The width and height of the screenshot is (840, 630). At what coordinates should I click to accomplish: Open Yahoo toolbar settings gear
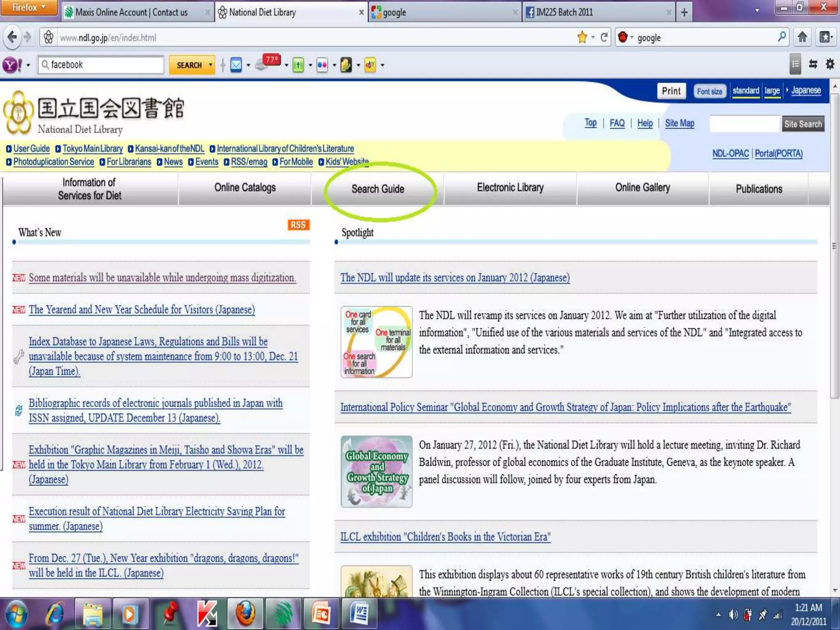830,64
